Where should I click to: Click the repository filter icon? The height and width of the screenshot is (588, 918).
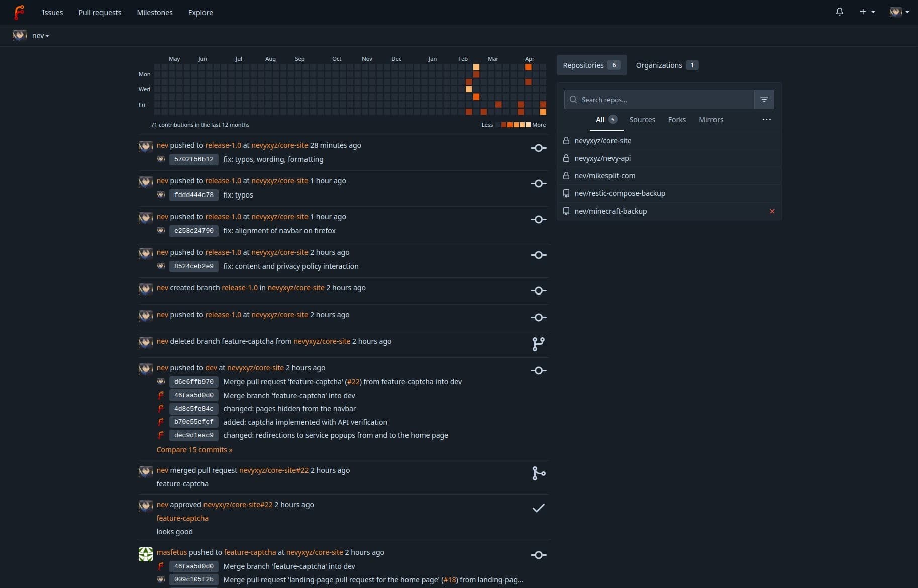764,100
